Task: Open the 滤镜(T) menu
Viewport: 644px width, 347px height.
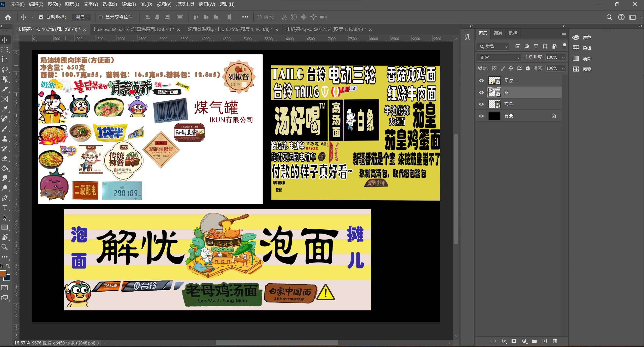Action: [128, 4]
